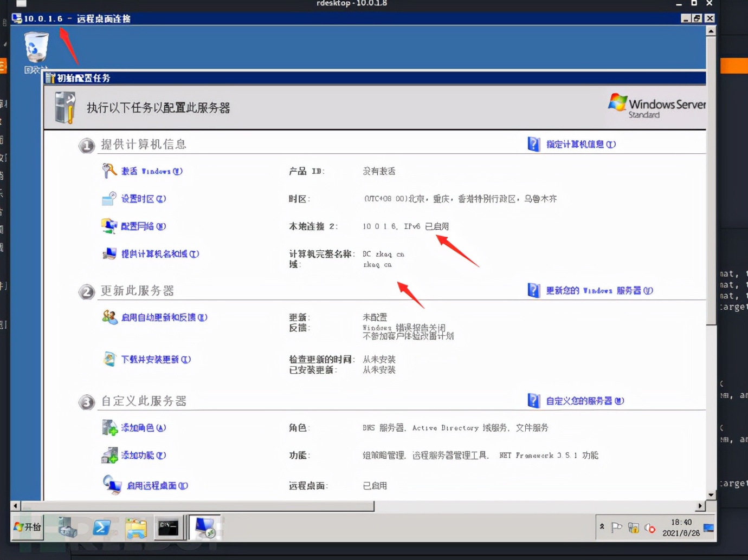The width and height of the screenshot is (748, 560).
Task: Click the Add Features icon
Action: (x=110, y=455)
